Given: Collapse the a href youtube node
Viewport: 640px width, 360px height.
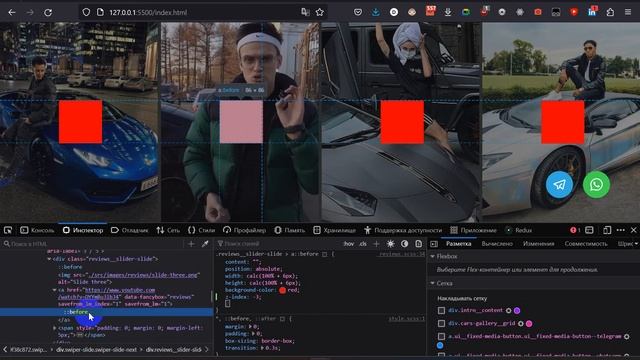Looking at the screenshot, I should pyautogui.click(x=54, y=290).
